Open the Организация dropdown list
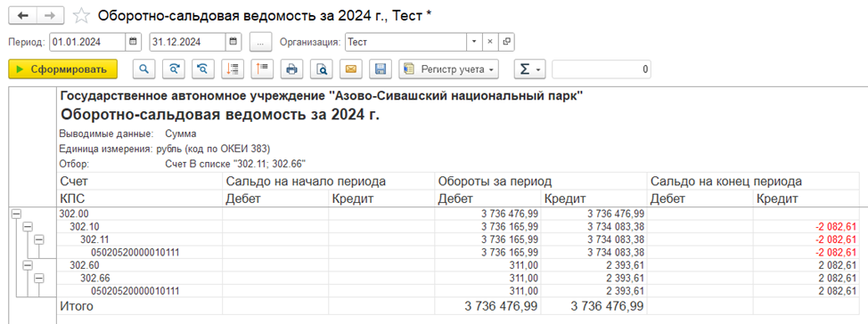This screenshot has width=868, height=324. pos(474,42)
